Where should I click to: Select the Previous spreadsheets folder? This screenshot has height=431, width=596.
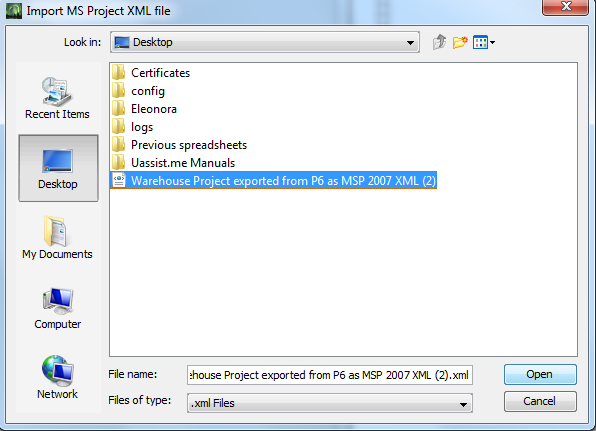[179, 145]
